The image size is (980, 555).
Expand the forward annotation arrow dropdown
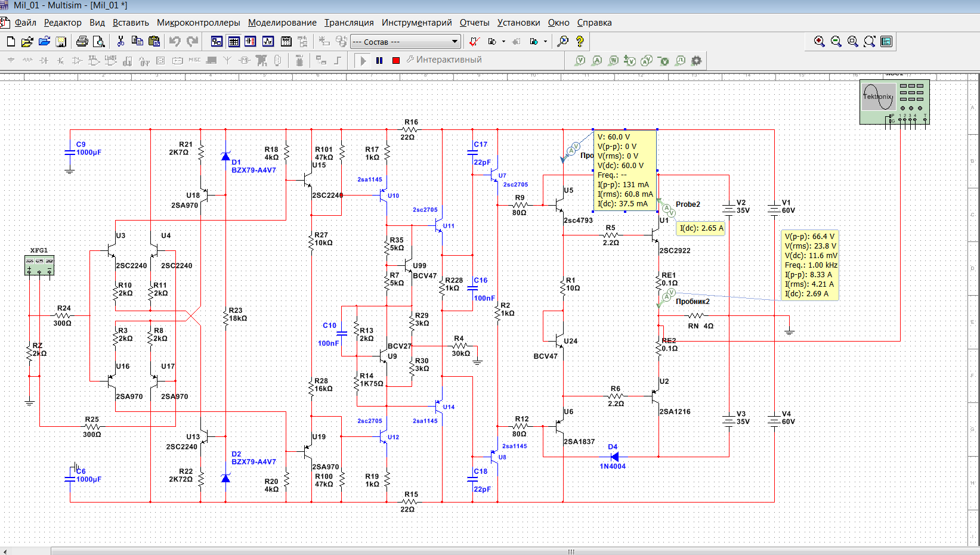coord(545,42)
